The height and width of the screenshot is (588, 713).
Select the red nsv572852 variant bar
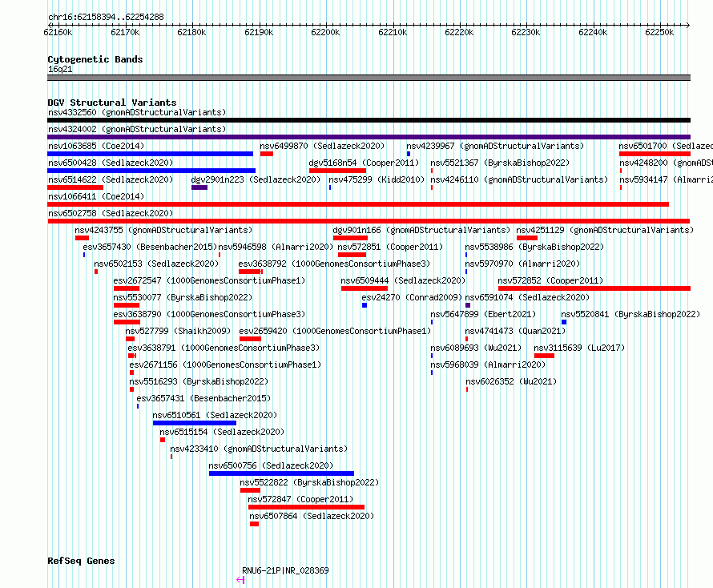coord(594,288)
